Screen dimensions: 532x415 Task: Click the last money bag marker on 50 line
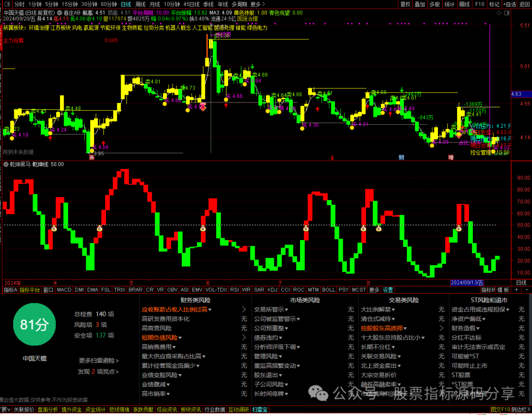coord(459,228)
